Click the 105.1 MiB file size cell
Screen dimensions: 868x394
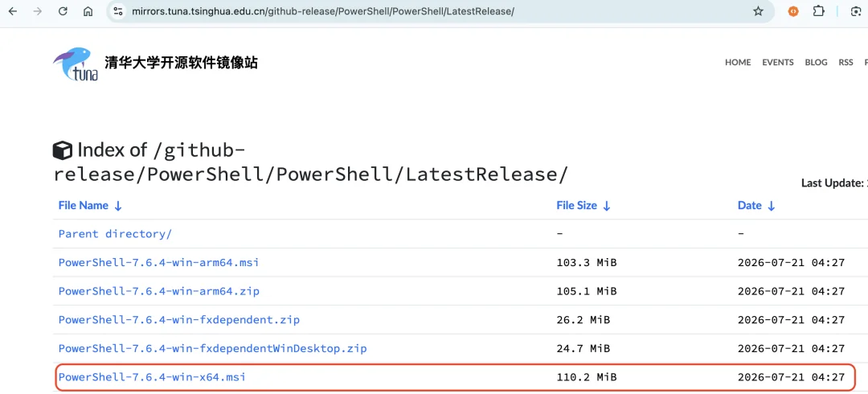pos(587,292)
